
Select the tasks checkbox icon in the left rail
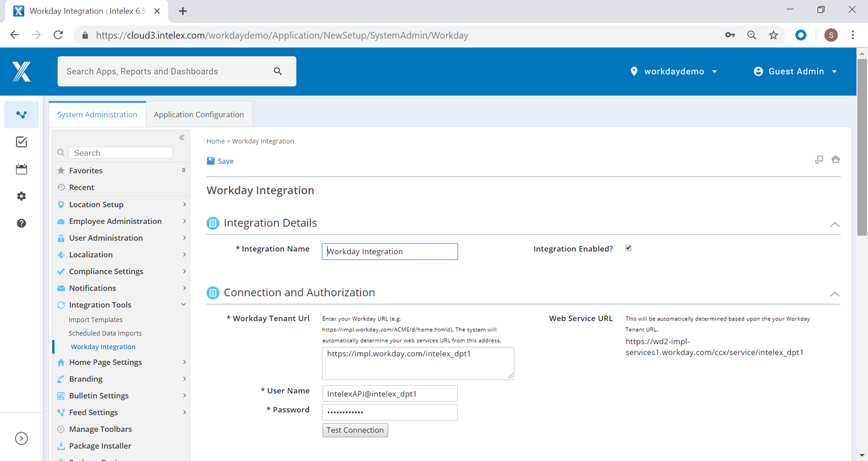[21, 142]
